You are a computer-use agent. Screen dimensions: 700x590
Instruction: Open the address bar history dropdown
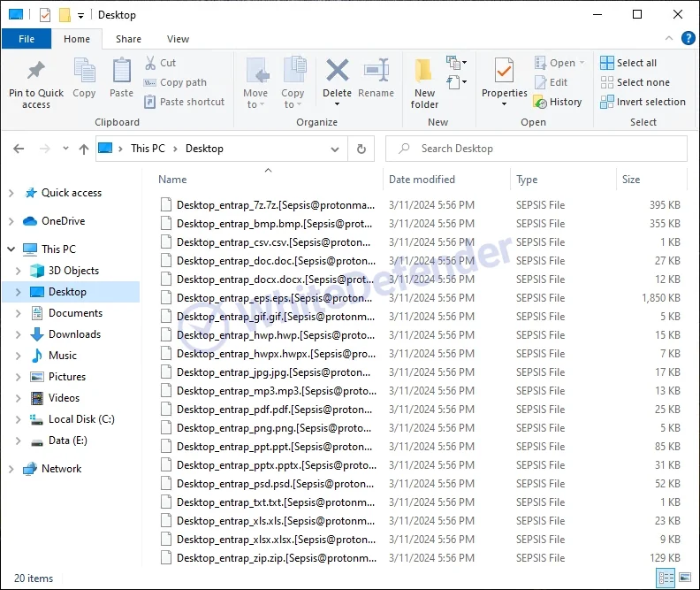(x=335, y=149)
